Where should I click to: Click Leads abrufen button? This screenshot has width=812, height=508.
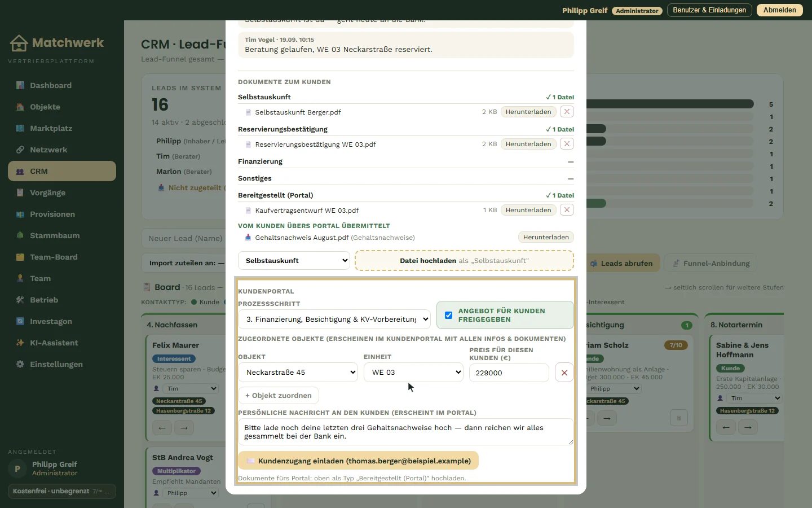tap(623, 263)
